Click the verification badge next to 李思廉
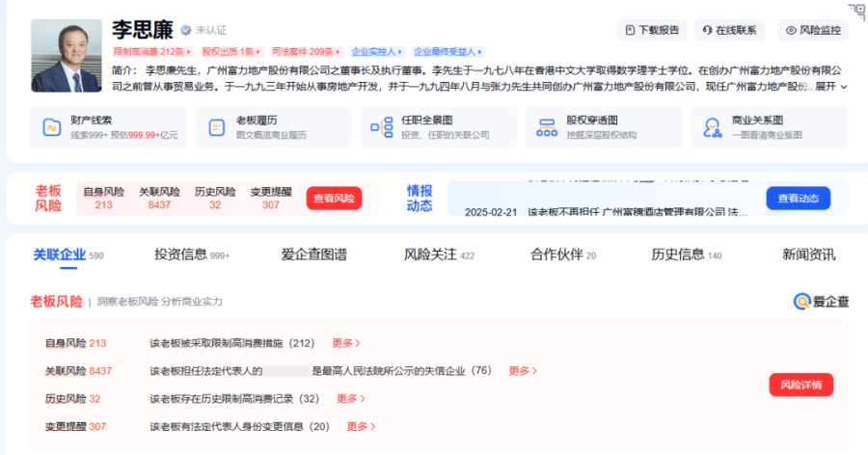Screen dimensions: 868x455 point(186,30)
